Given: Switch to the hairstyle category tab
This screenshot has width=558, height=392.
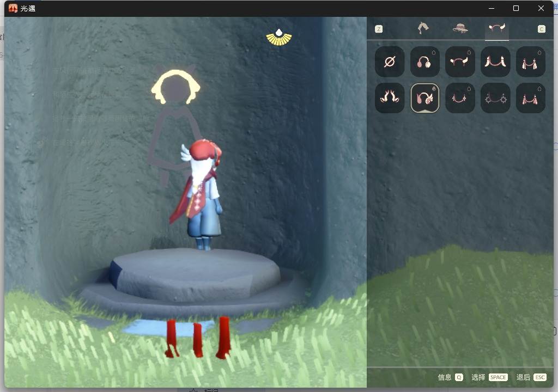Looking at the screenshot, I should [x=423, y=28].
